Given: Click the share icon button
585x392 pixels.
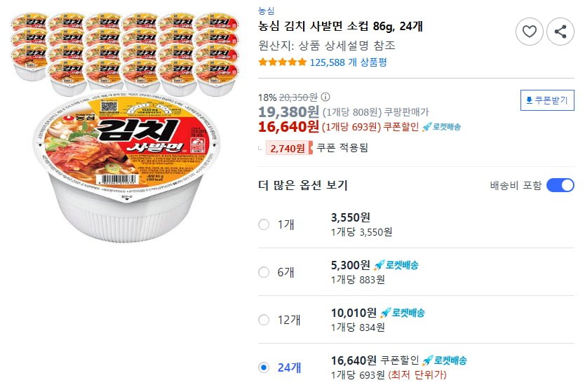Looking at the screenshot, I should pyautogui.click(x=560, y=32).
